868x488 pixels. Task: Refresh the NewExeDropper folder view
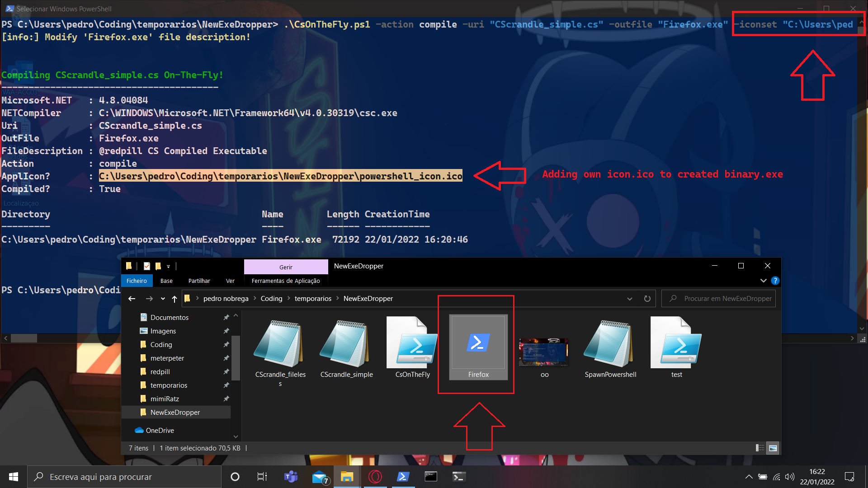[647, 298]
